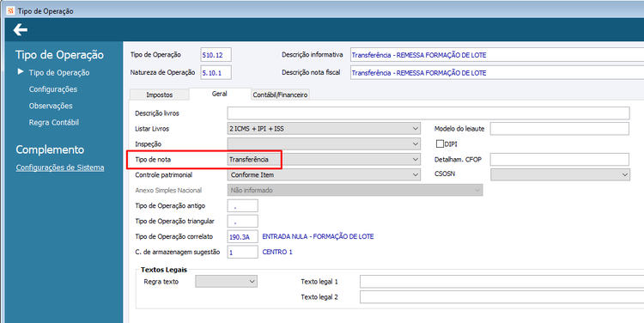Click the CENTRO 1 text
Image resolution: width=644 pixels, height=323 pixels.
[277, 252]
